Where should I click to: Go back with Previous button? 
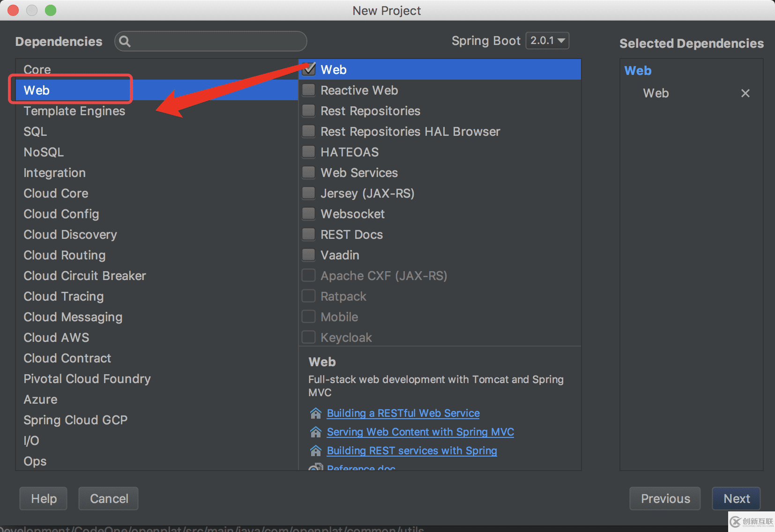pos(665,498)
